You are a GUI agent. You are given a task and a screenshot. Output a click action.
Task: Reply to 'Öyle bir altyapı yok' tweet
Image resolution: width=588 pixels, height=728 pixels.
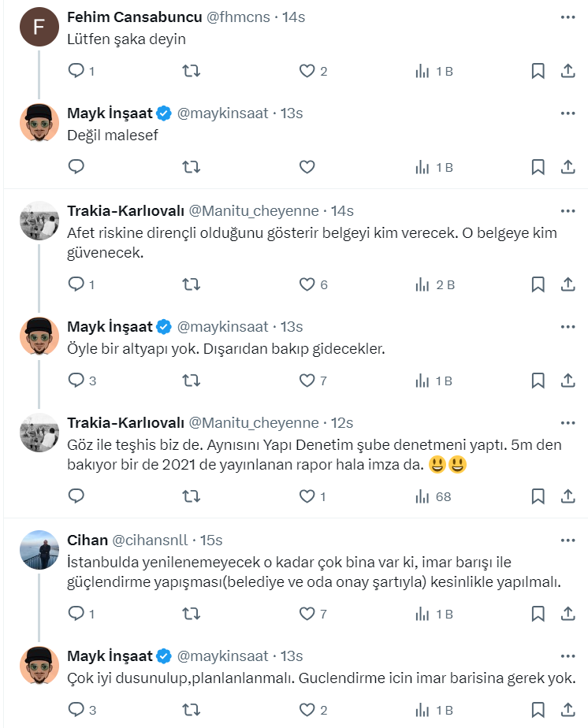pyautogui.click(x=77, y=381)
